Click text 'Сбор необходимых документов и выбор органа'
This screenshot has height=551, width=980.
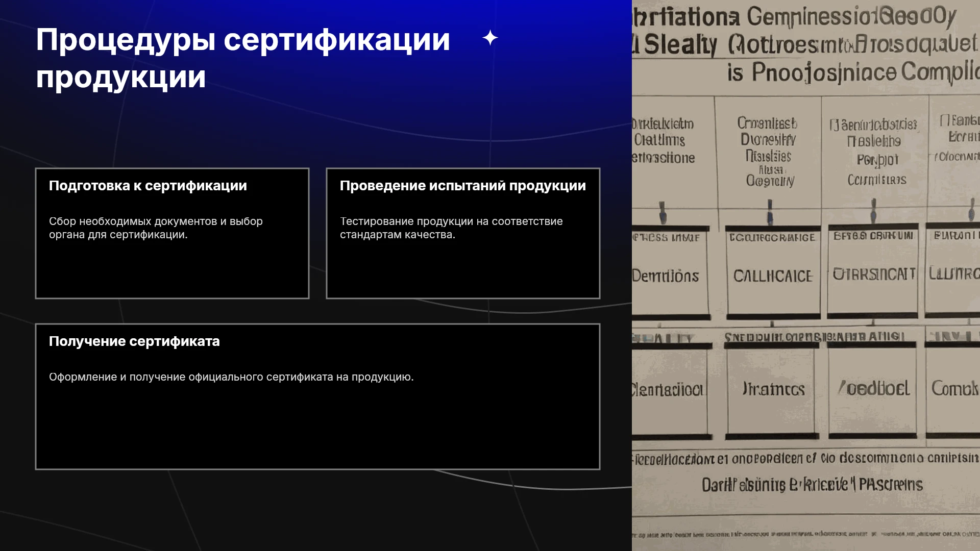point(156,228)
